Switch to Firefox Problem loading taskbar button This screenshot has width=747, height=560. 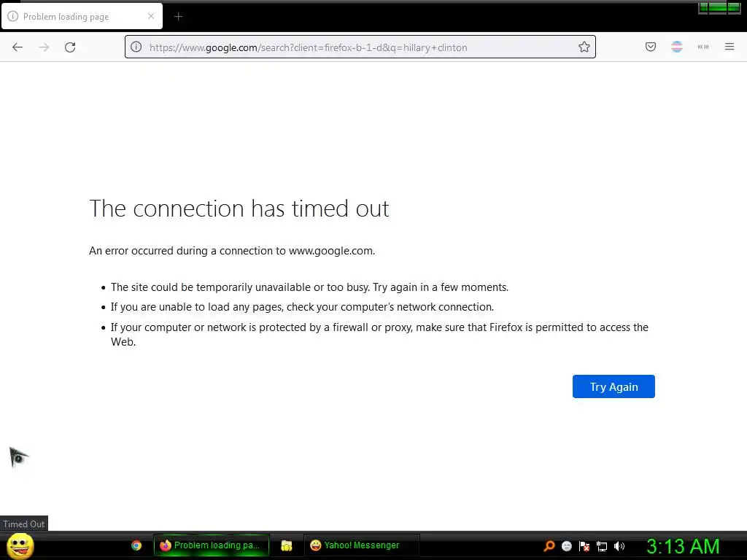[x=212, y=545]
